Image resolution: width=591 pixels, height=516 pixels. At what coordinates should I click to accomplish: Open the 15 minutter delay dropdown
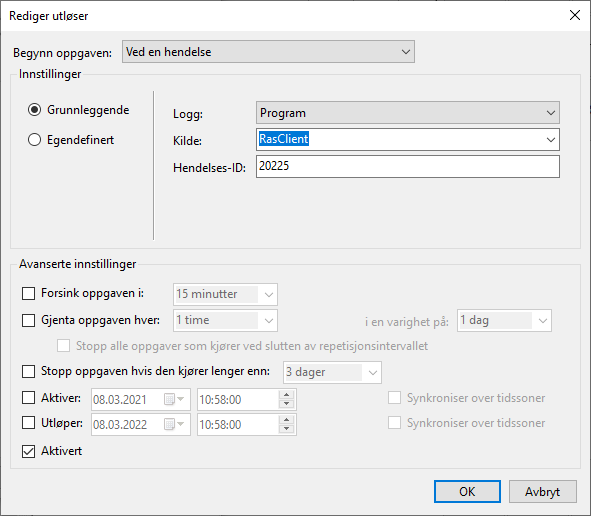tap(225, 294)
